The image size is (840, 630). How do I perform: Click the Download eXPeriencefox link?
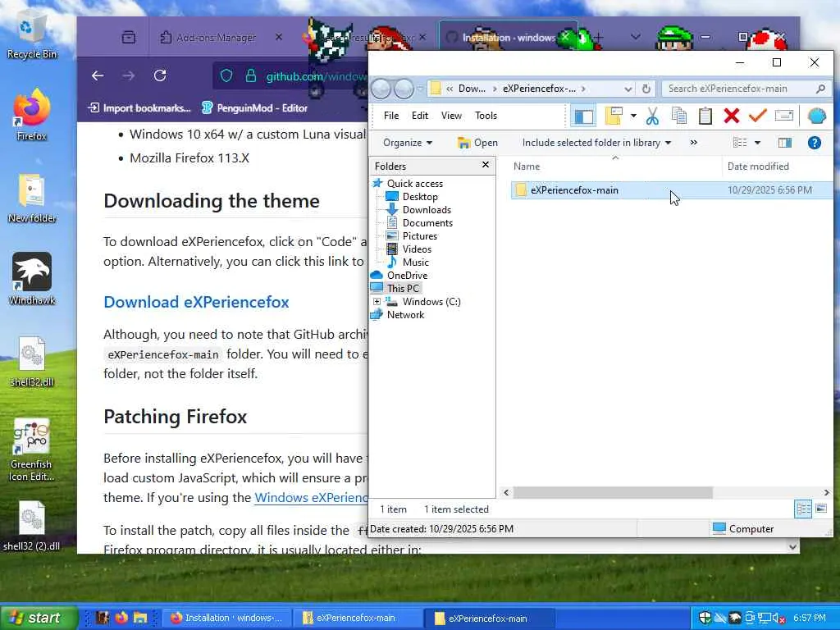tap(196, 302)
